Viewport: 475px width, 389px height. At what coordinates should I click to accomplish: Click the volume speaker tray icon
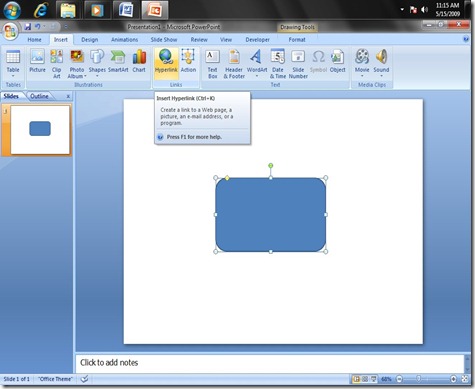click(x=424, y=10)
